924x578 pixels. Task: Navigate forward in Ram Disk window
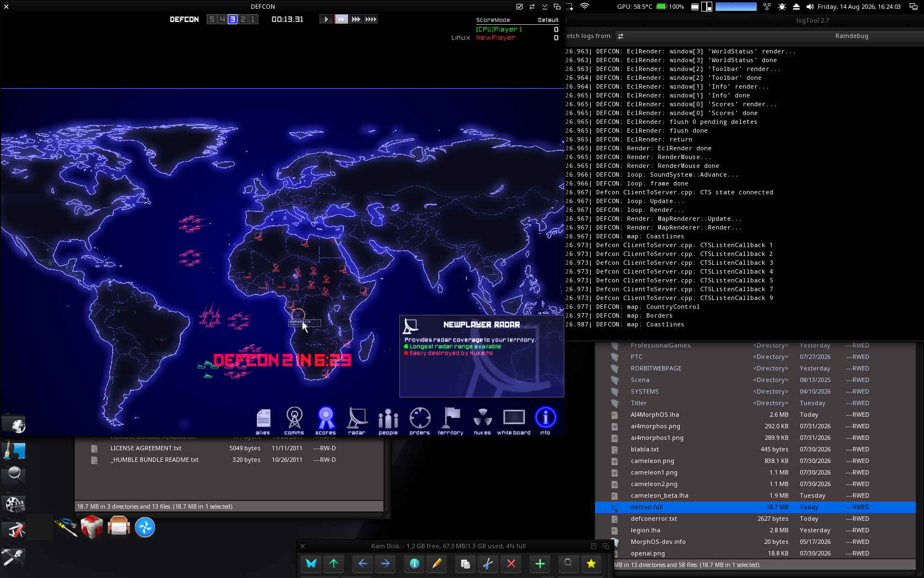pos(386,563)
